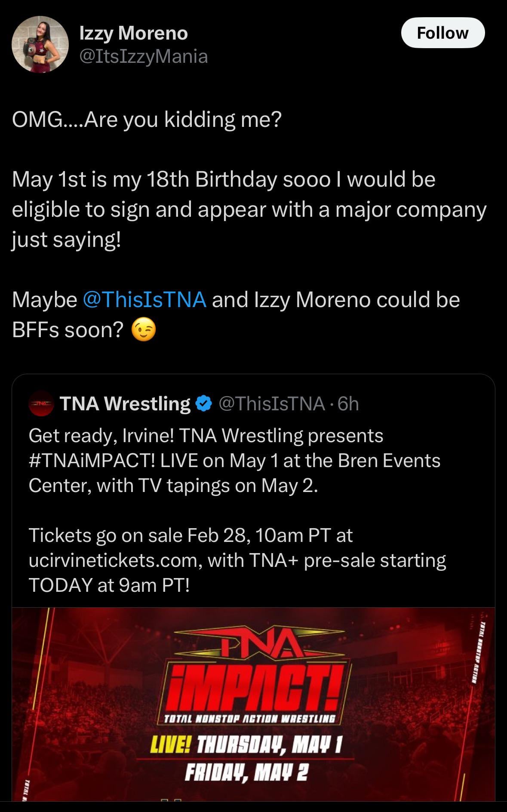Tap the @ThisIsTNA mention in the tweet
507x812 pixels.
pyautogui.click(x=144, y=300)
